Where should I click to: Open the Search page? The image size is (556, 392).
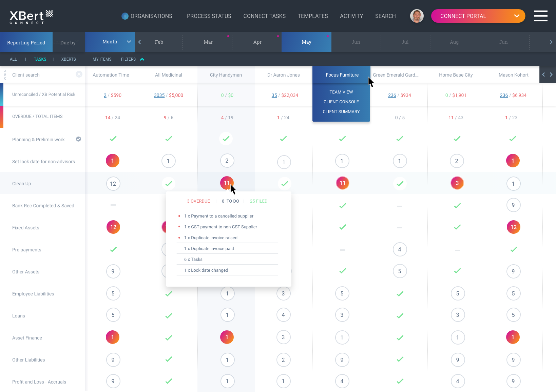385,16
